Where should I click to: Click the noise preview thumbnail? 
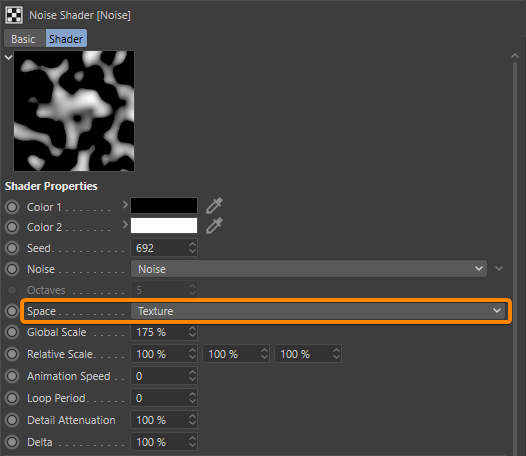74,111
